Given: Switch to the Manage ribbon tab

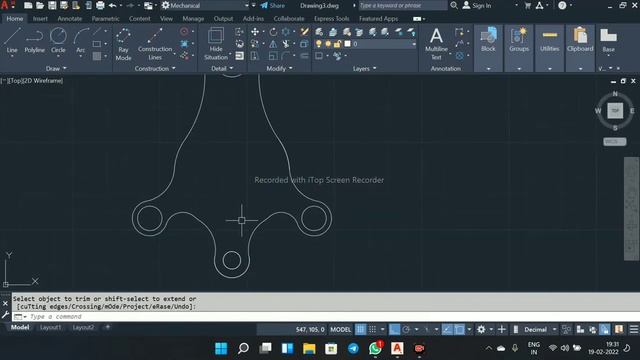Looking at the screenshot, I should coord(193,18).
